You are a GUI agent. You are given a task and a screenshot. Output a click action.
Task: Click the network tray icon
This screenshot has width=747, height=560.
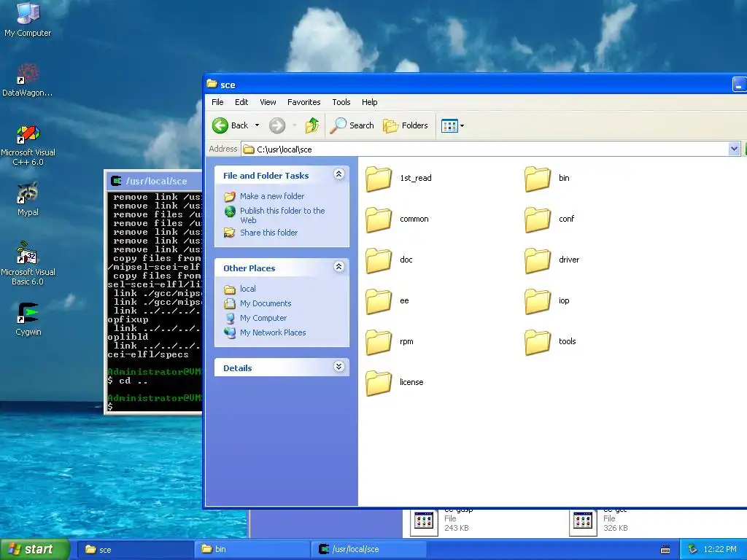pos(692,550)
